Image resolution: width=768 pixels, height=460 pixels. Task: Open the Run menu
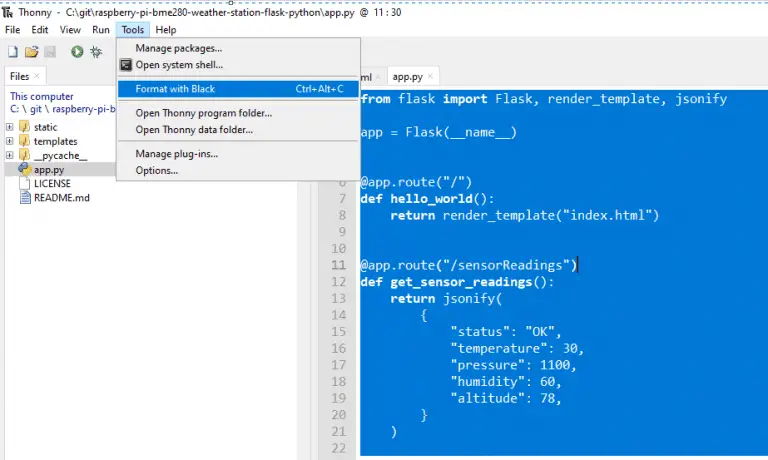coord(101,30)
